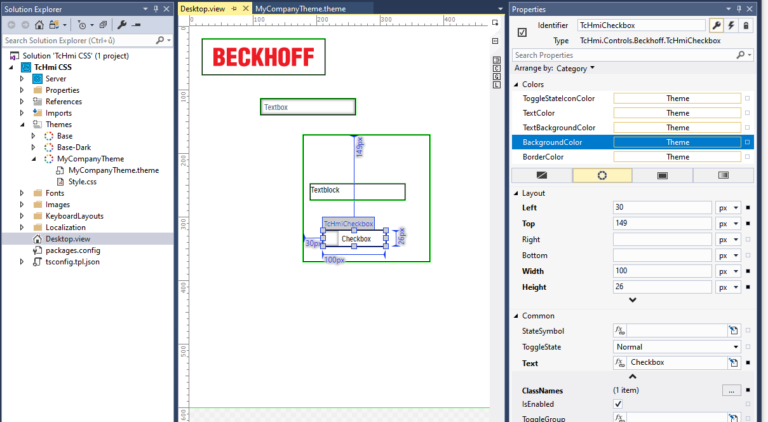Open Style.css in Solution Explorer
This screenshot has width=768, height=422.
click(82, 181)
